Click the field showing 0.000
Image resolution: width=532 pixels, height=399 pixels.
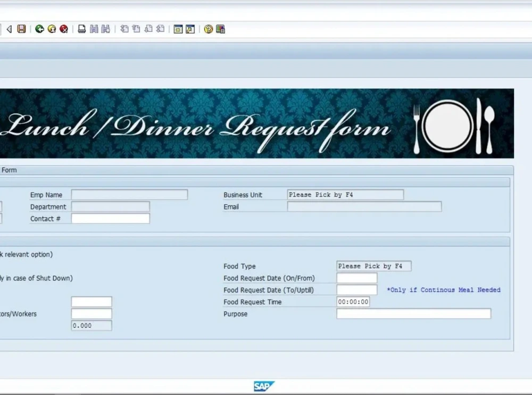(x=92, y=326)
